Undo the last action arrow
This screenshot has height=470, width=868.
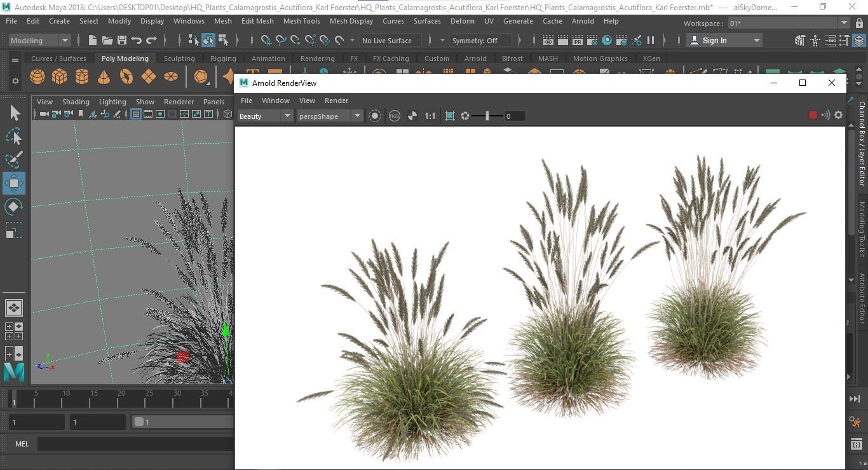137,40
